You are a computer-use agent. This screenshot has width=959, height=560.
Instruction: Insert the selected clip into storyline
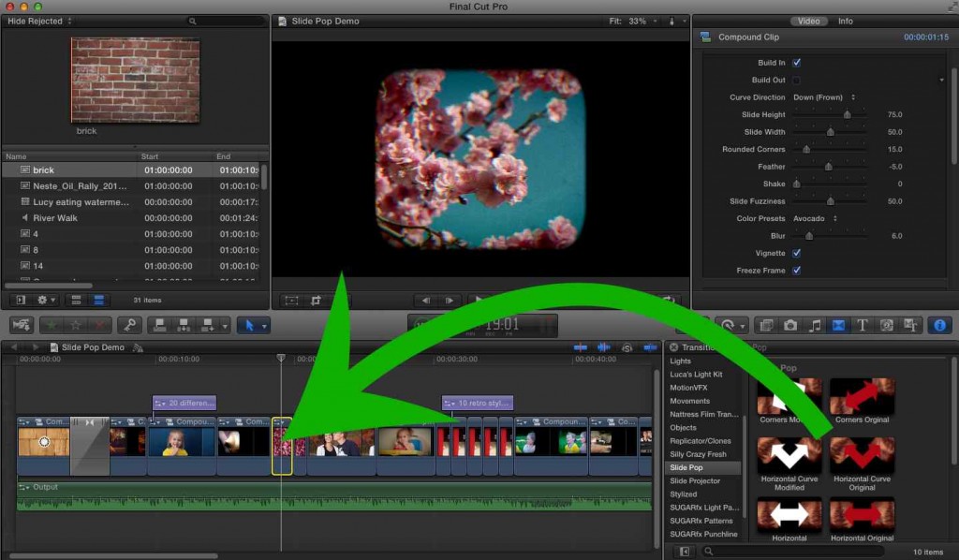184,325
